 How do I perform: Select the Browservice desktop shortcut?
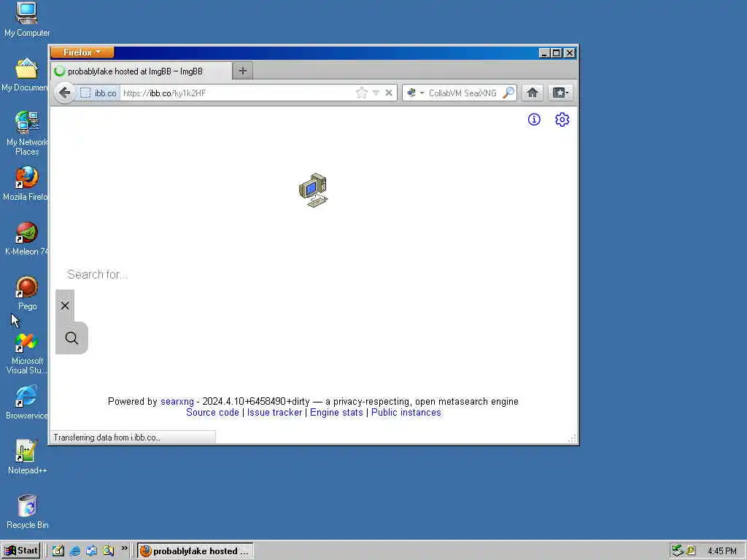pyautogui.click(x=26, y=402)
